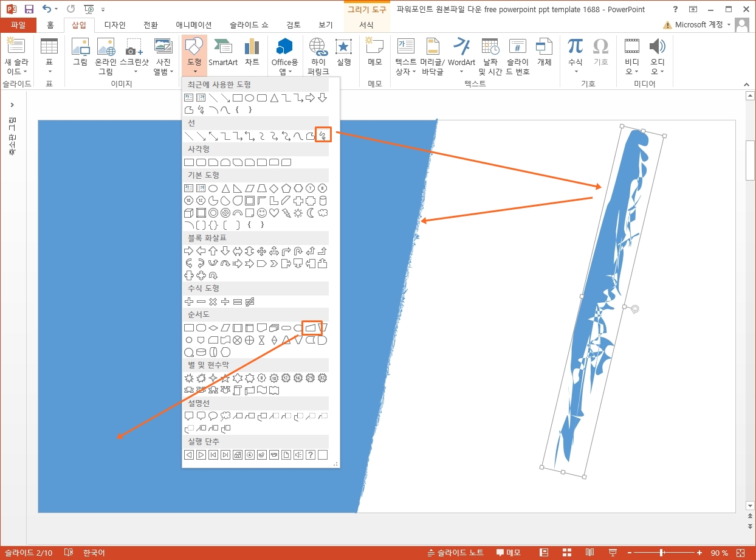Pick the 32-point star shape
The height and width of the screenshot is (560, 756).
coord(323,378)
